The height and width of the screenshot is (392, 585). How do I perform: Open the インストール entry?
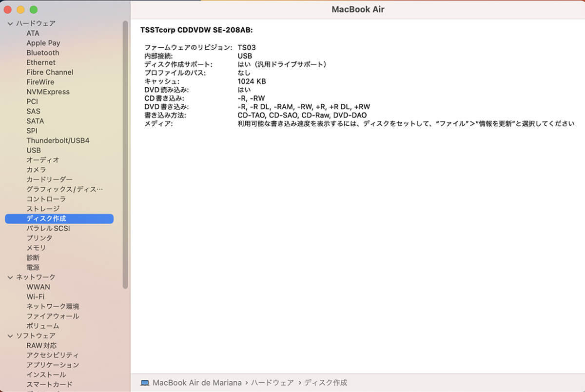click(46, 374)
